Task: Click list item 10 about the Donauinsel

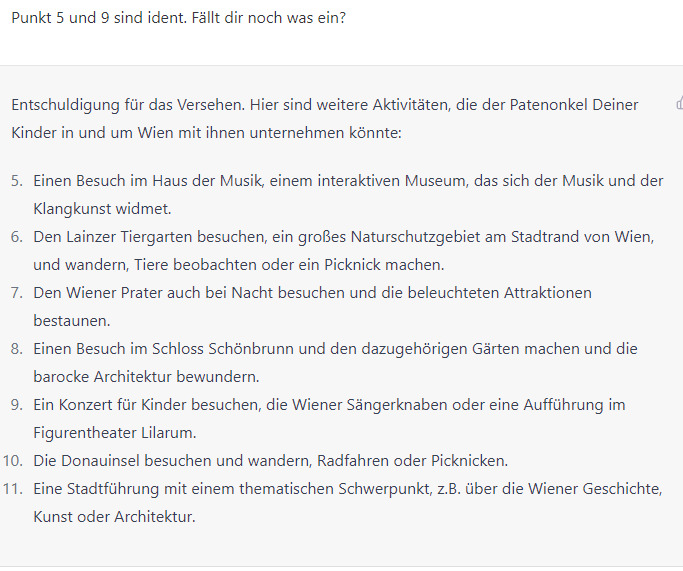Action: point(270,461)
